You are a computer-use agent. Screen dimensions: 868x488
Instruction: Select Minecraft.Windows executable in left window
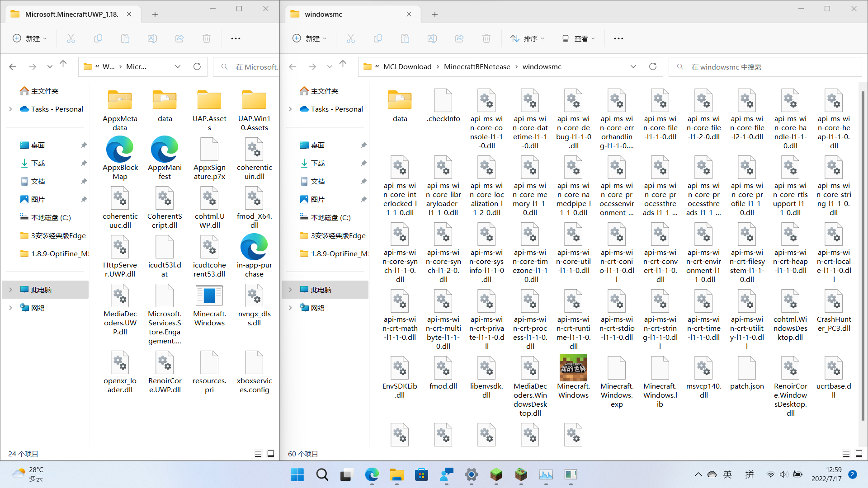coord(209,305)
